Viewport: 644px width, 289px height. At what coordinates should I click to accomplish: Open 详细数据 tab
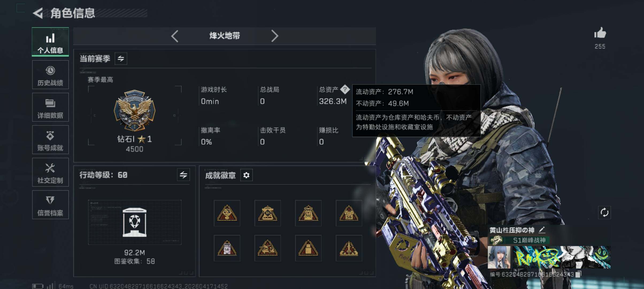pyautogui.click(x=50, y=107)
